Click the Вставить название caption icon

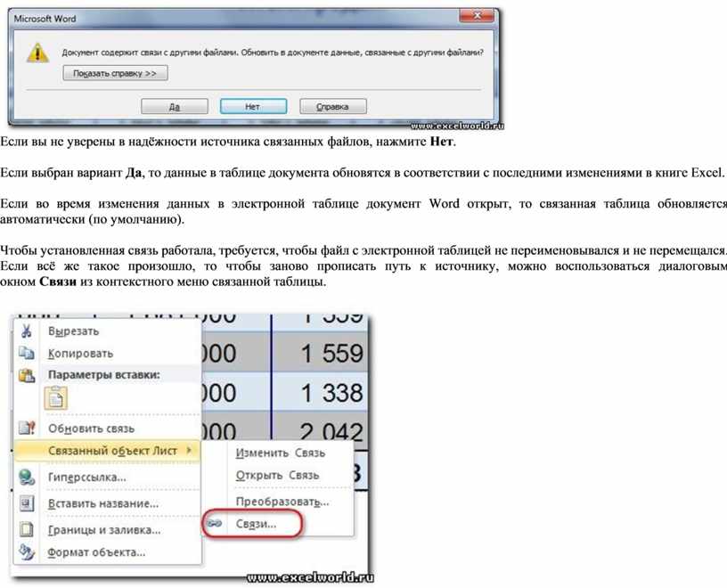pyautogui.click(x=27, y=503)
